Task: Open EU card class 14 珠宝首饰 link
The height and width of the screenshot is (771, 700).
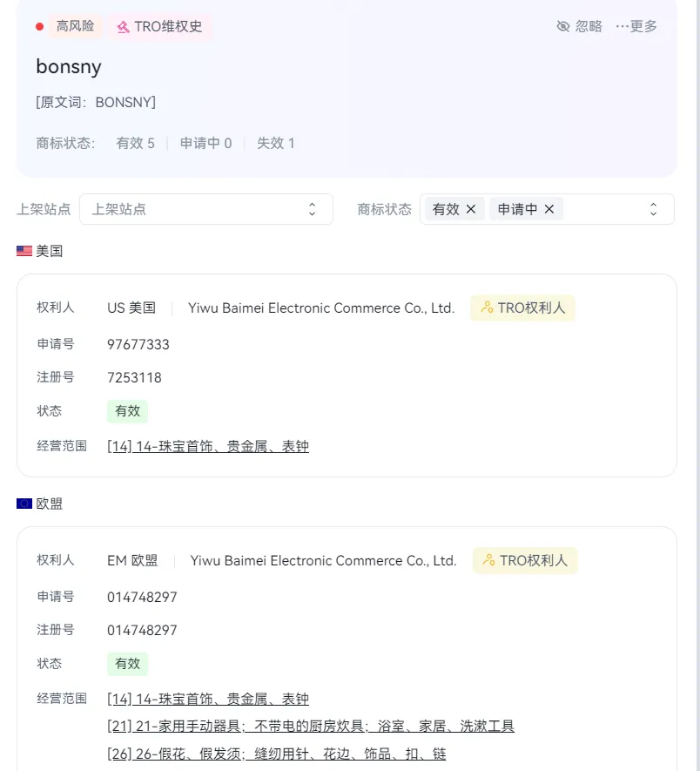Action: [x=208, y=699]
